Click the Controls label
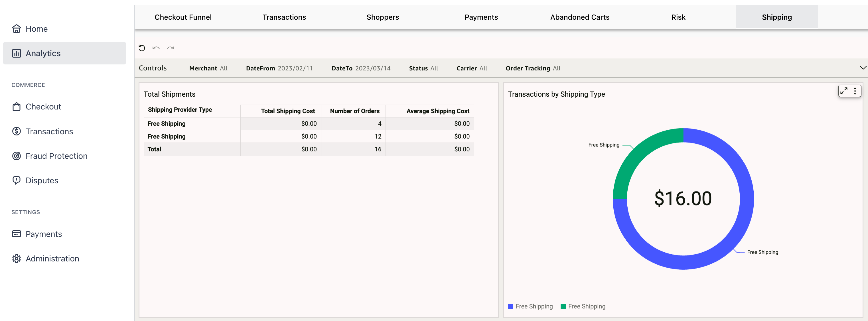This screenshot has height=321, width=868. pyautogui.click(x=153, y=68)
